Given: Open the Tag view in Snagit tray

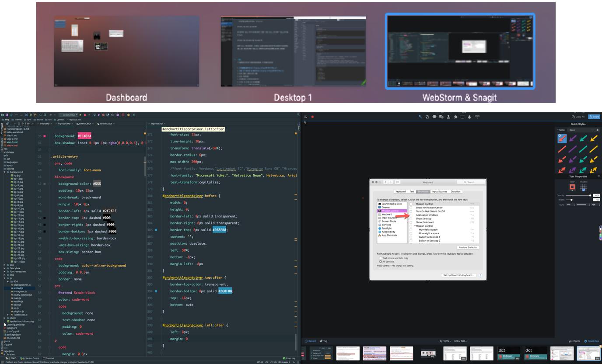Looking at the screenshot, I should click(x=324, y=341).
